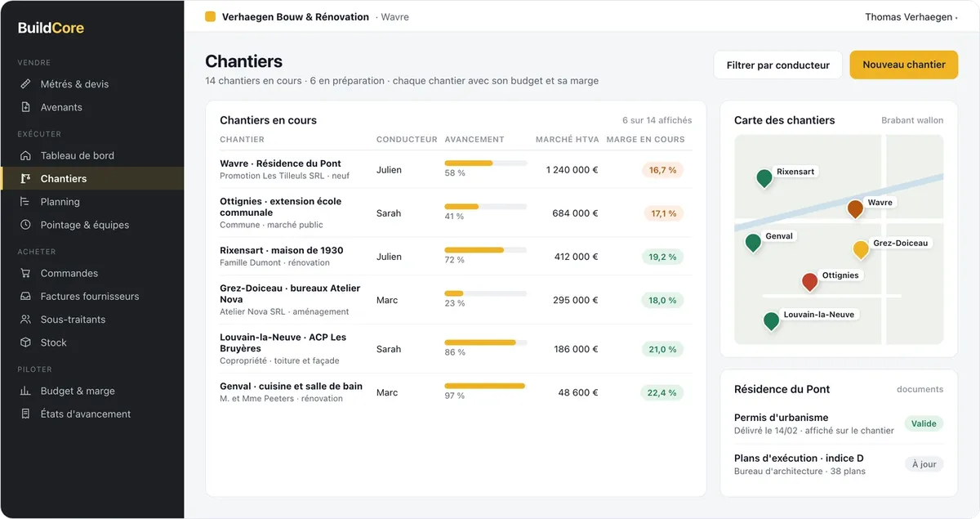980x519 pixels.
Task: Click the Ottignies red map pin
Action: click(809, 282)
